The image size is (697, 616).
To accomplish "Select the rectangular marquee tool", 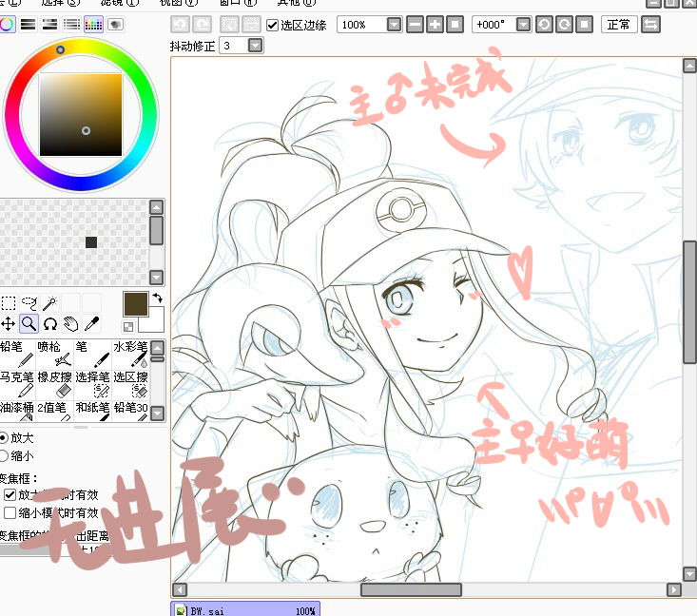I will point(9,303).
